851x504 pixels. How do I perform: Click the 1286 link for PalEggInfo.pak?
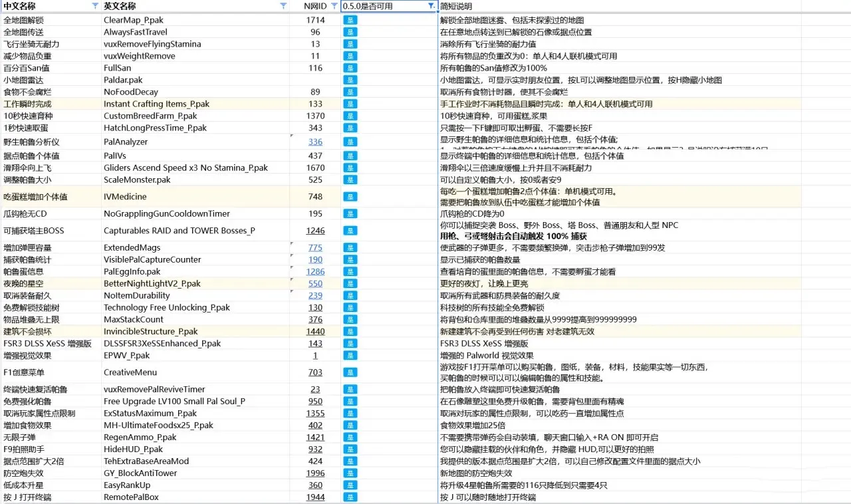click(x=315, y=271)
